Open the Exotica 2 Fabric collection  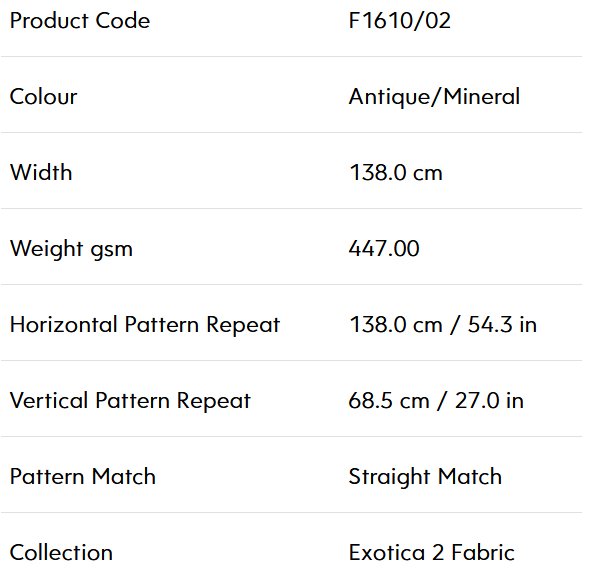[432, 553]
